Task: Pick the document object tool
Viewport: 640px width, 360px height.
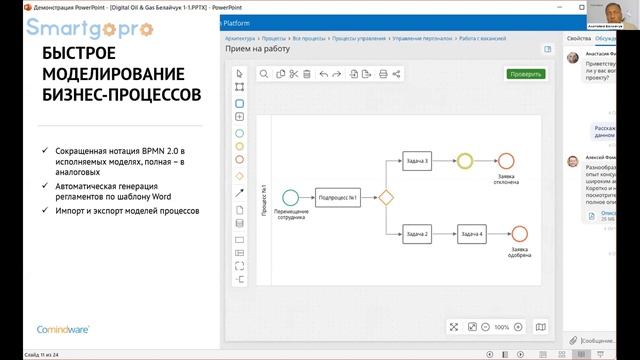Action: (240, 210)
